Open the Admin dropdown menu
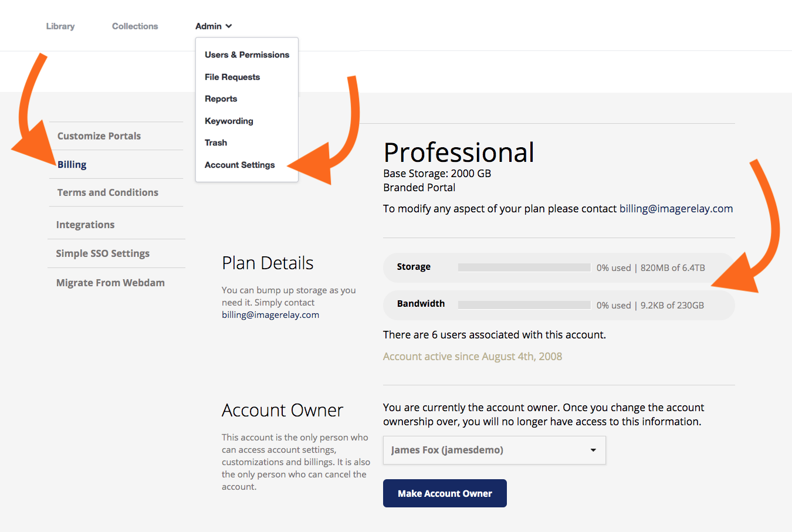 point(214,26)
